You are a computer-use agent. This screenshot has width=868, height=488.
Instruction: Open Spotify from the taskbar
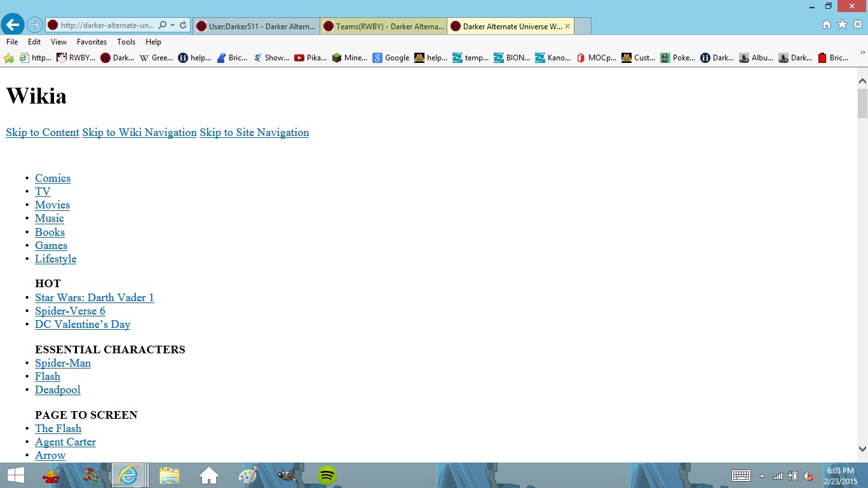pyautogui.click(x=326, y=475)
